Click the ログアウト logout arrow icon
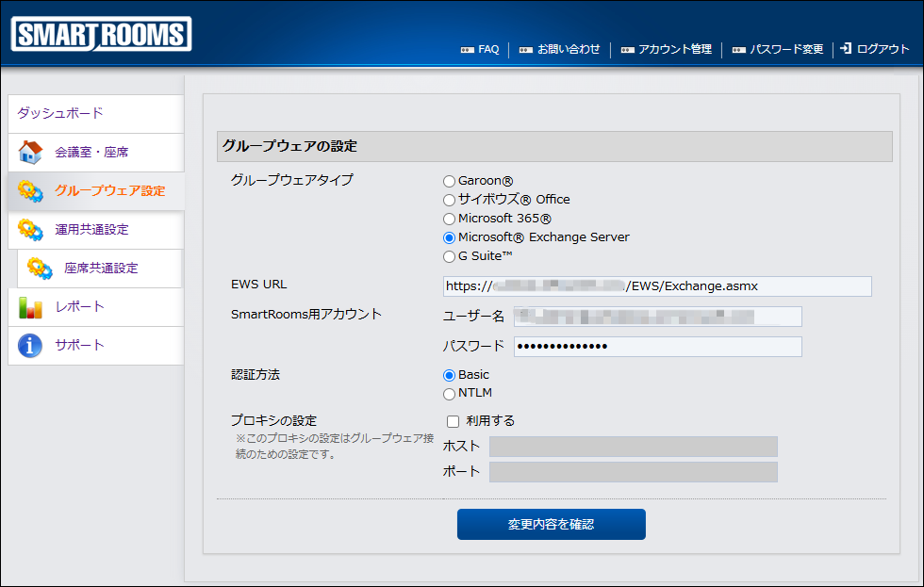The height and width of the screenshot is (587, 924). 846,49
